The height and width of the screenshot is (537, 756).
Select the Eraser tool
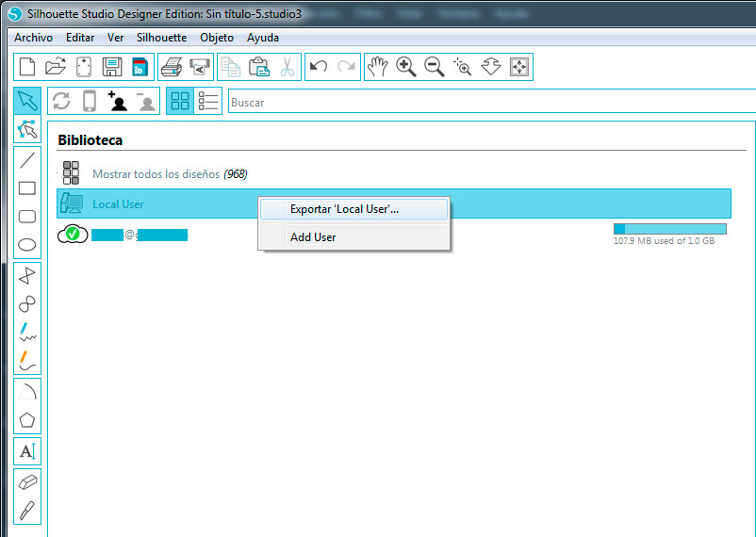tap(27, 482)
